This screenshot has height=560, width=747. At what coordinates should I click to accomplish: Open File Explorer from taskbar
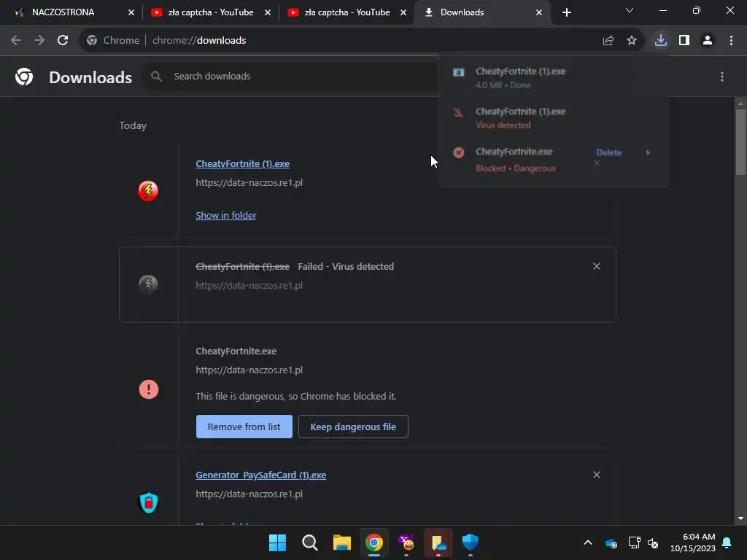coord(341,542)
